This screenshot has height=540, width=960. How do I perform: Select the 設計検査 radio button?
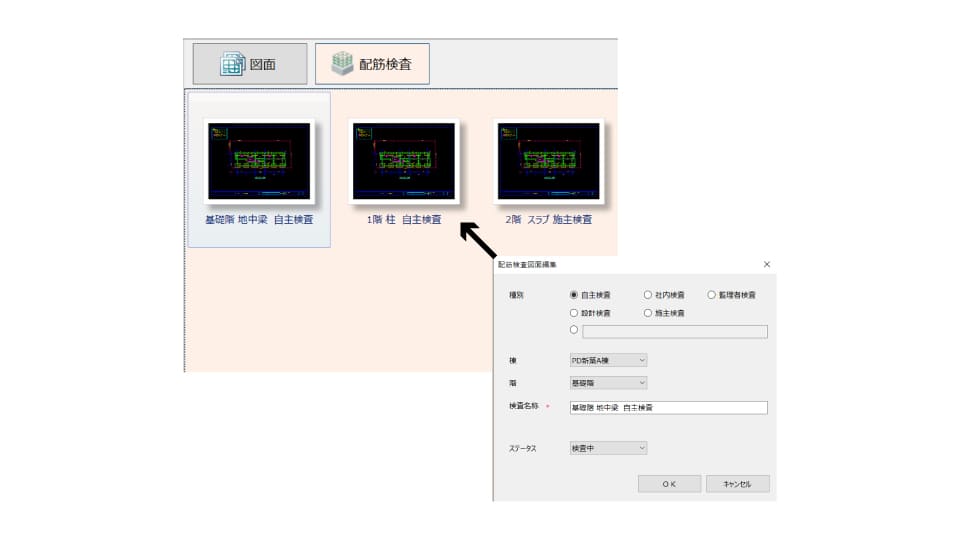pyautogui.click(x=574, y=313)
